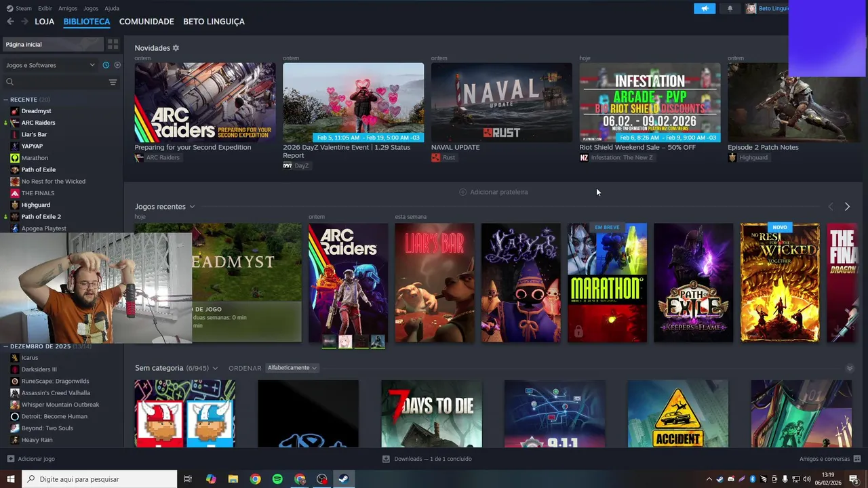Open the Jogos e Softwares dropdown
Viewport: 868px width, 488px height.
[x=50, y=65]
